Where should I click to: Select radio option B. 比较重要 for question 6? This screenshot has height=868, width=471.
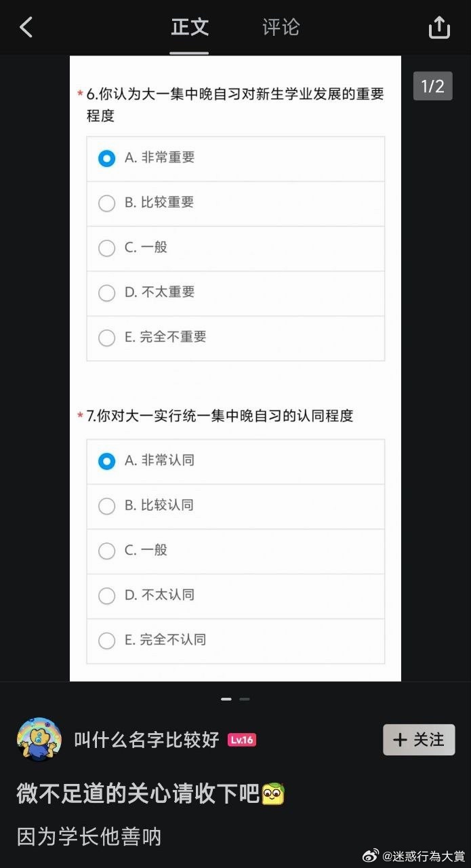(x=106, y=203)
